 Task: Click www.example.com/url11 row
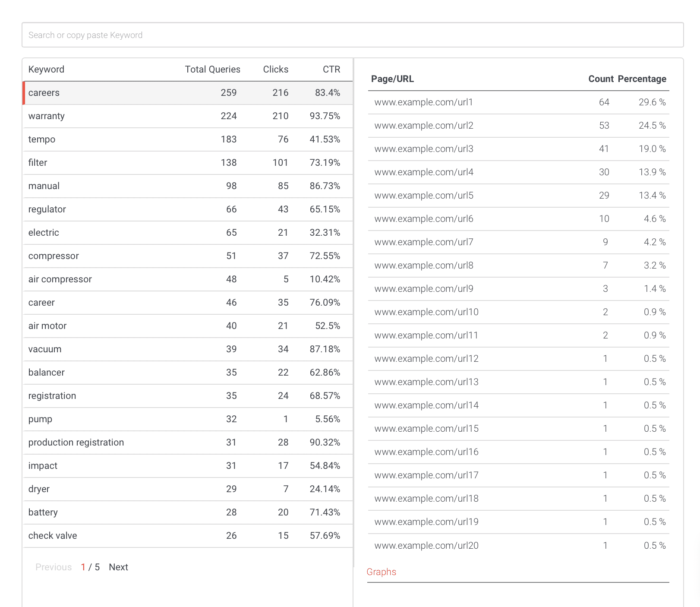click(x=519, y=335)
